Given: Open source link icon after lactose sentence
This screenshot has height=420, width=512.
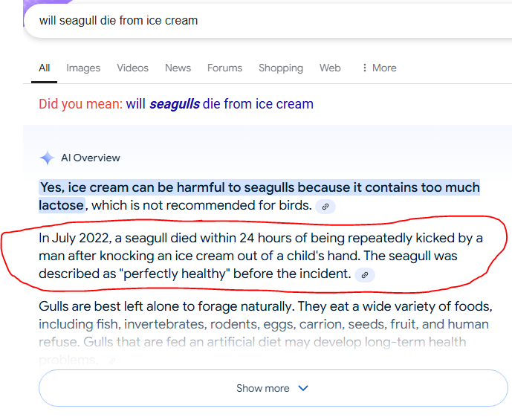Looking at the screenshot, I should 325,207.
